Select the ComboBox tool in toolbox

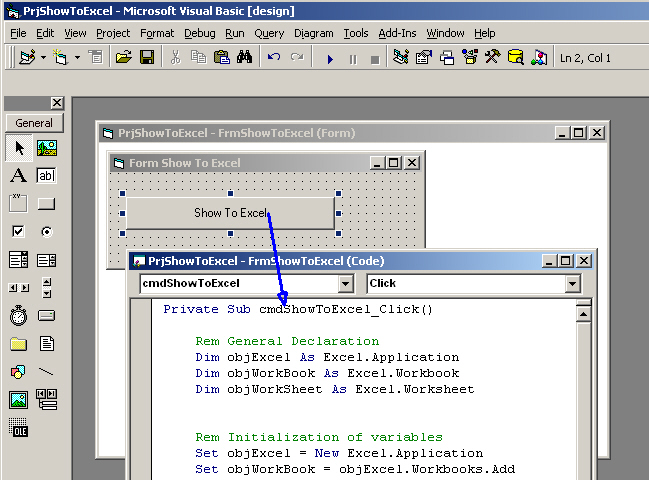tap(19, 260)
